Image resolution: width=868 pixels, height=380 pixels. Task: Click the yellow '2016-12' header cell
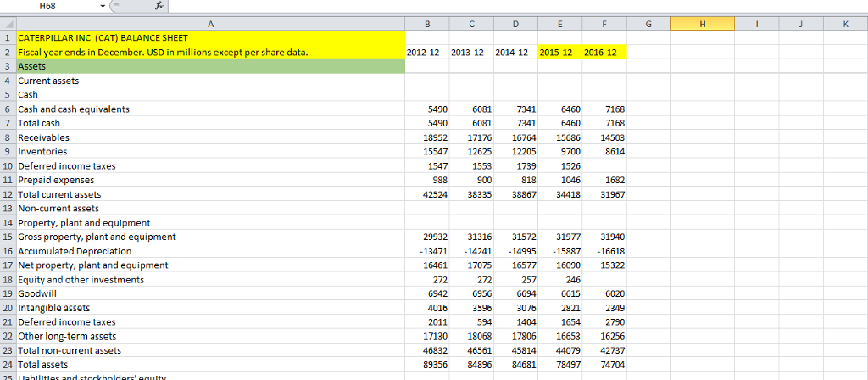tap(604, 52)
